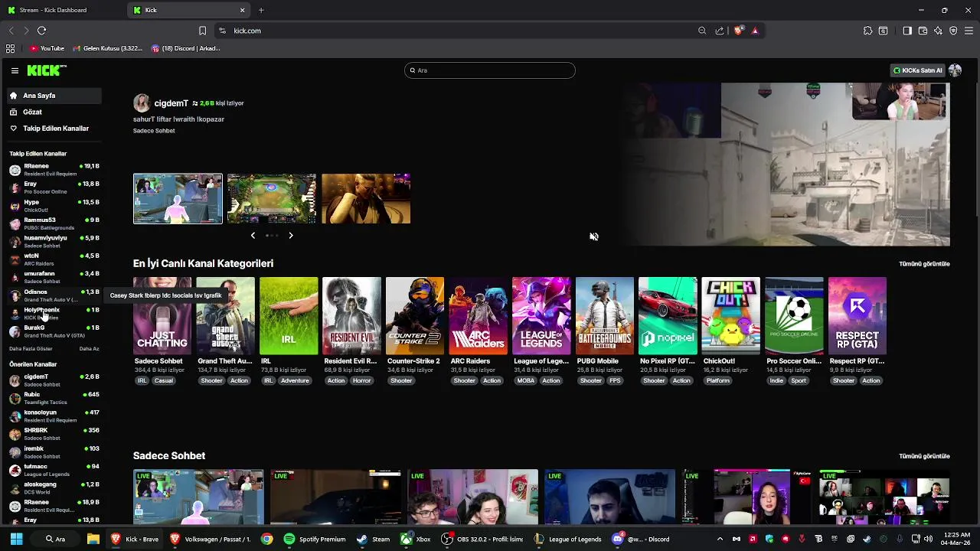
Task: Open Brave Shields lion icon
Action: (x=738, y=31)
